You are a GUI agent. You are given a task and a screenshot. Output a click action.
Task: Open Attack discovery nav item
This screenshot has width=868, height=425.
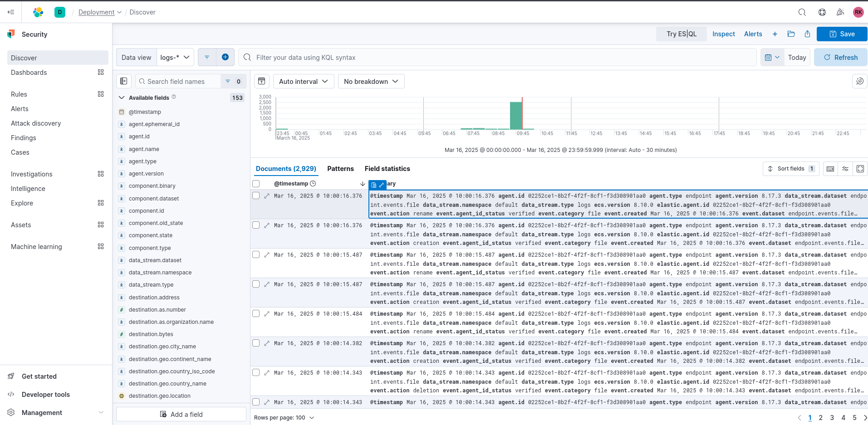coord(36,123)
